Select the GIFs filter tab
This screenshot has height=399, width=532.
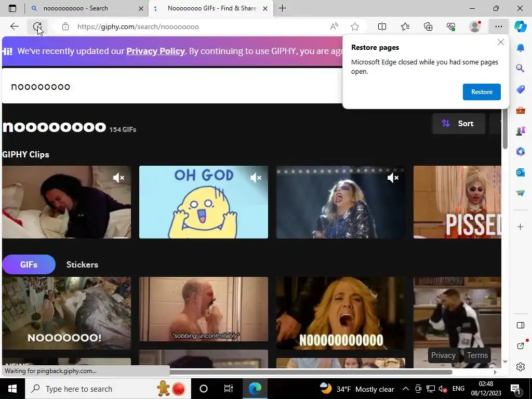pos(29,264)
